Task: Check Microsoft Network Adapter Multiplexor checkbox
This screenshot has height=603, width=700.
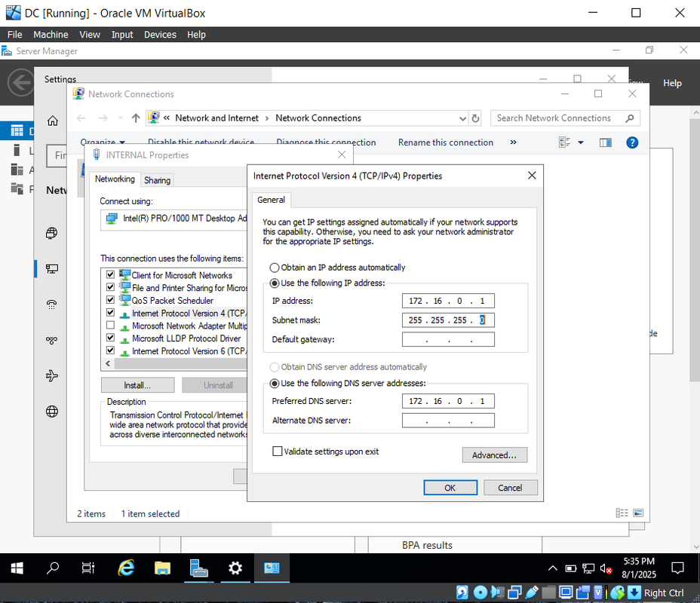Action: (x=110, y=325)
